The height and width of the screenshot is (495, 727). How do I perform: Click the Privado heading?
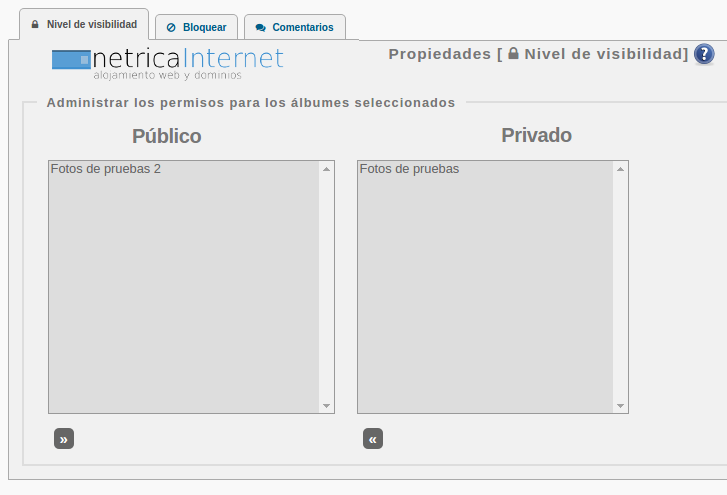click(x=536, y=135)
